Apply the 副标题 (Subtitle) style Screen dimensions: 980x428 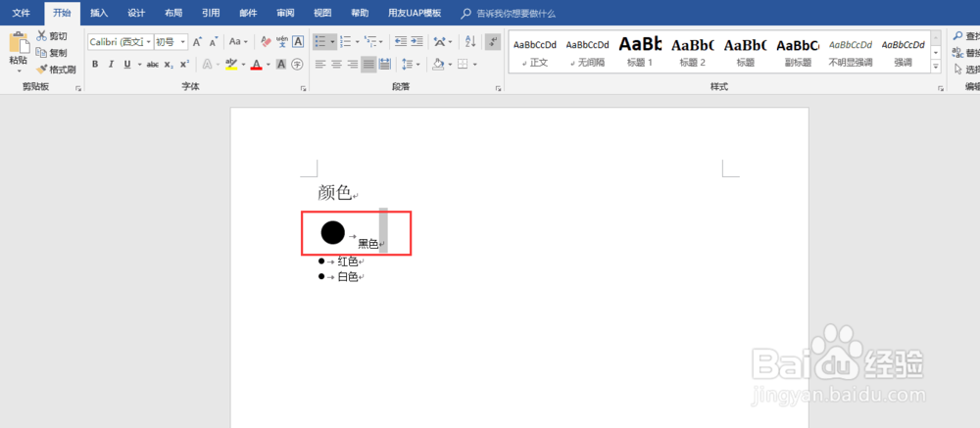(798, 52)
